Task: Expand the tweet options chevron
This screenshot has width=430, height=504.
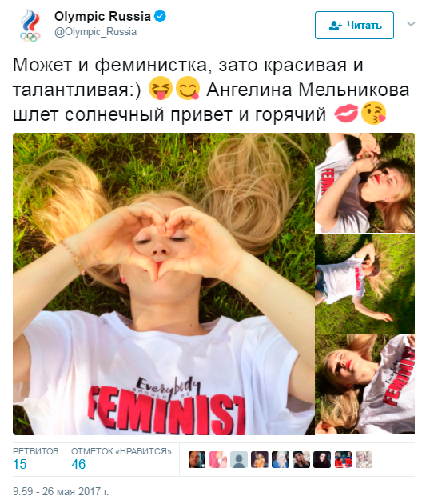Action: point(411,24)
